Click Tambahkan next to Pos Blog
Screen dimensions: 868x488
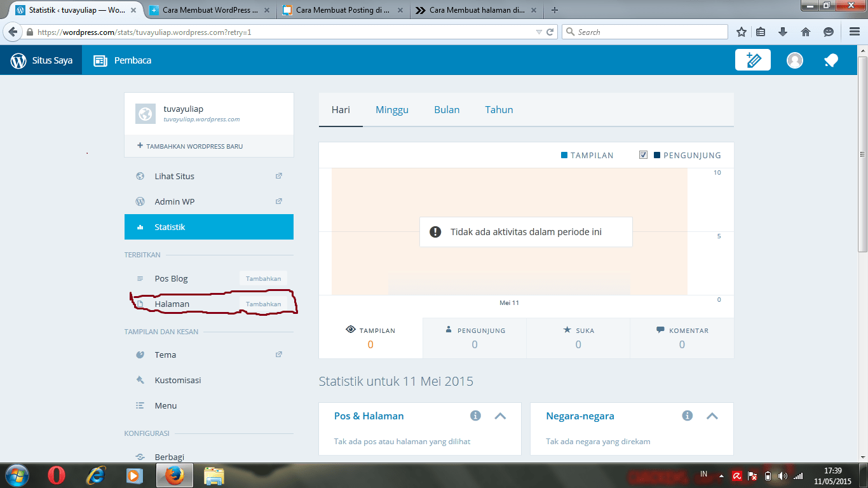tap(263, 278)
